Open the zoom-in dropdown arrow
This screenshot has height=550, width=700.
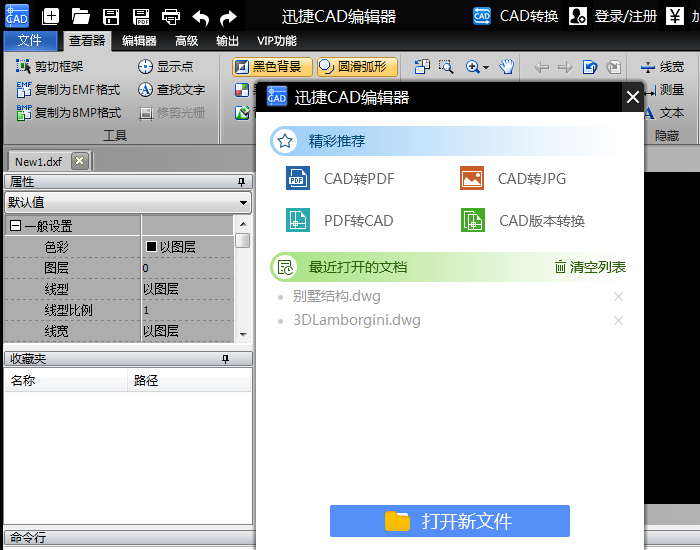(486, 68)
